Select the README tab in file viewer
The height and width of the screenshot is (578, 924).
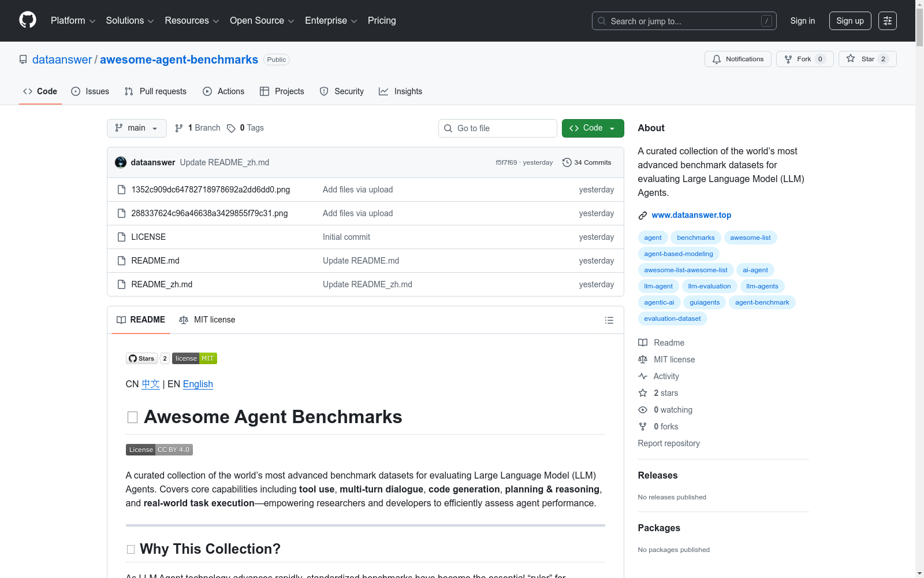141,320
